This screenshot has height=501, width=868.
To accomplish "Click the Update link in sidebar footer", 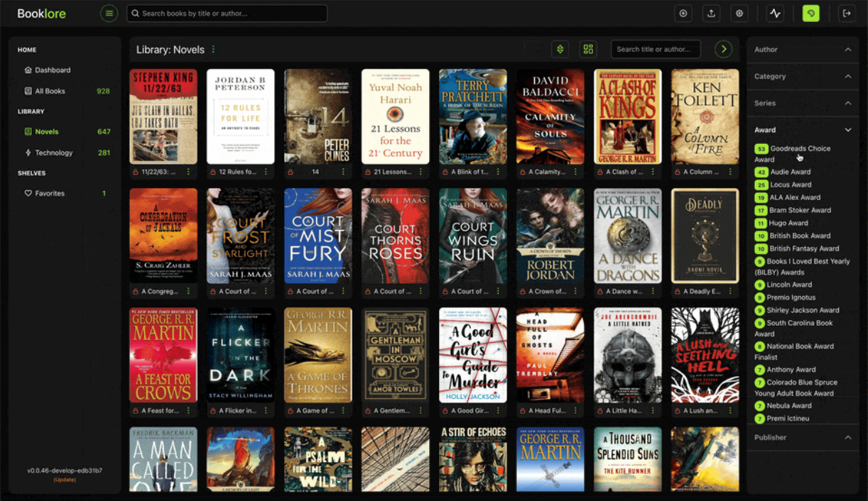I will [x=65, y=479].
